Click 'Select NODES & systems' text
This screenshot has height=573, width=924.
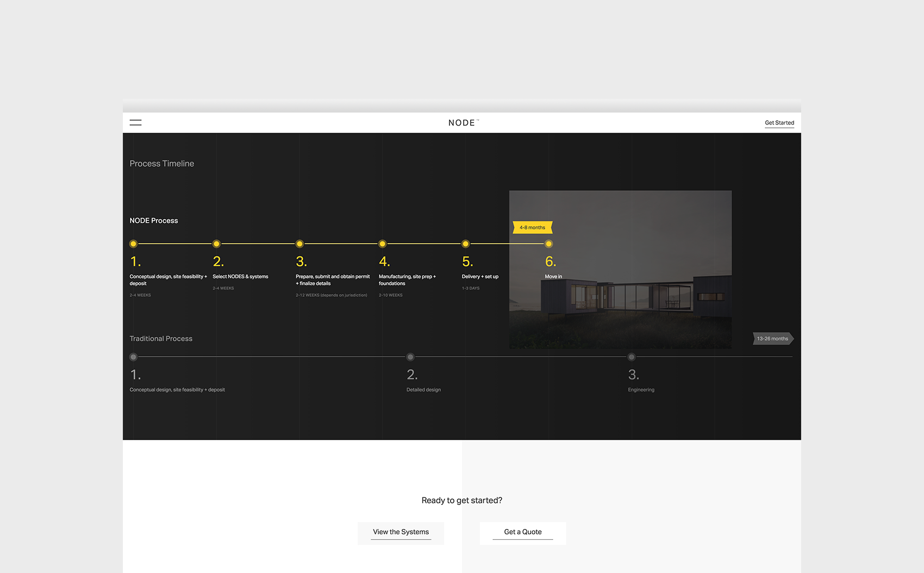click(x=240, y=277)
